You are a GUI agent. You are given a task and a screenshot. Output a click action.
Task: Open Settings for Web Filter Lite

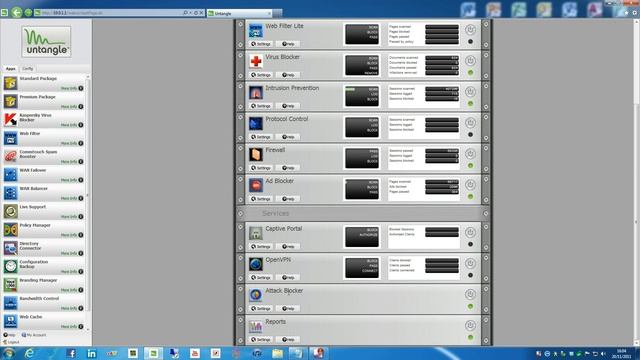click(261, 44)
